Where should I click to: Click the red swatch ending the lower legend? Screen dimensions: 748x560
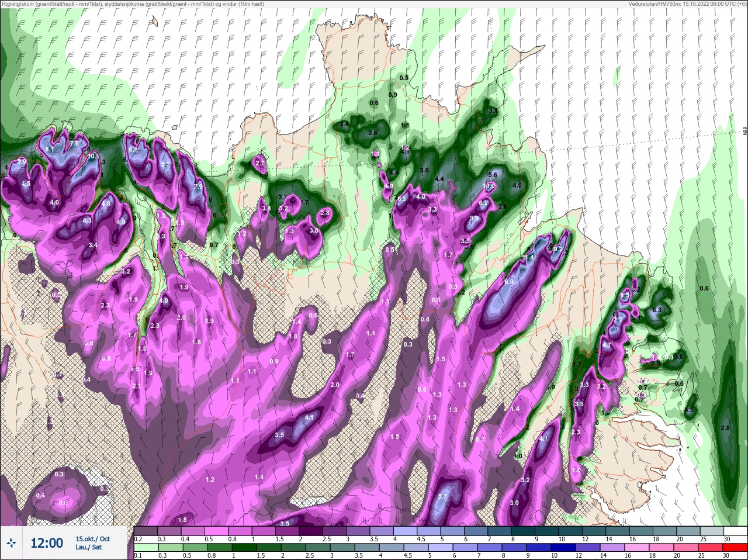(x=735, y=548)
